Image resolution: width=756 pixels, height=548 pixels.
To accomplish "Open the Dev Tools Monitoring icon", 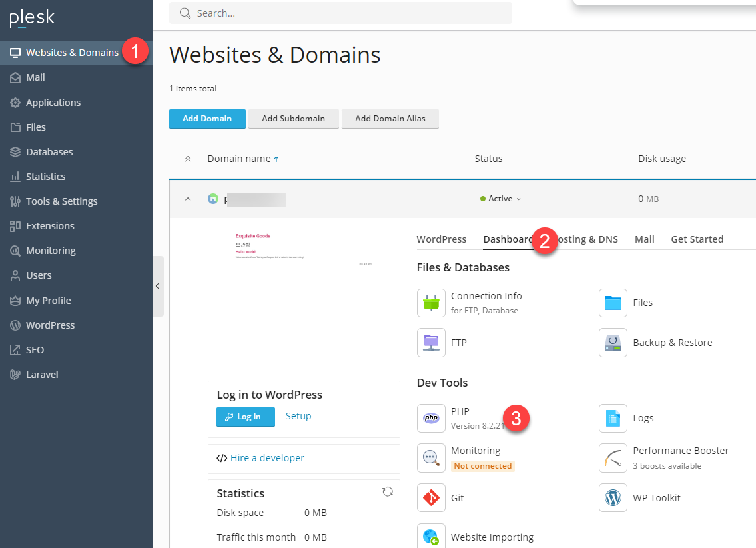I will coord(431,458).
